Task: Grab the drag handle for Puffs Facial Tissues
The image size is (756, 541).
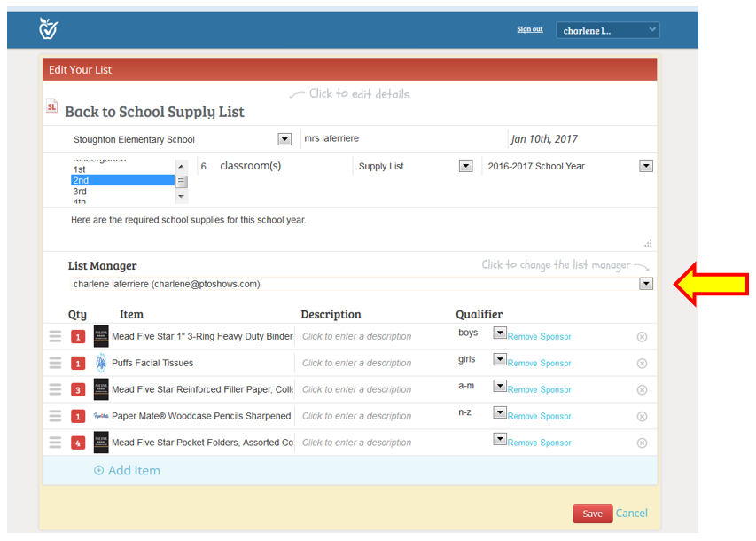Action: [x=56, y=363]
